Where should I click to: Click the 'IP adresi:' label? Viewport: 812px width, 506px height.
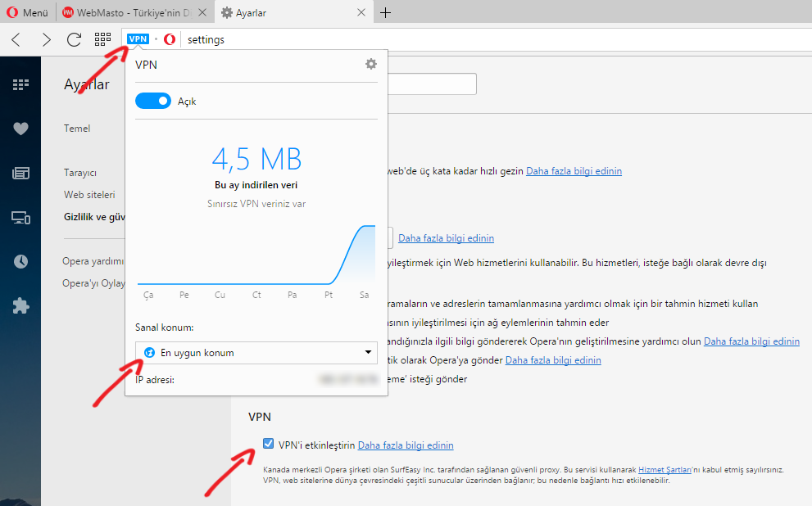click(x=155, y=380)
